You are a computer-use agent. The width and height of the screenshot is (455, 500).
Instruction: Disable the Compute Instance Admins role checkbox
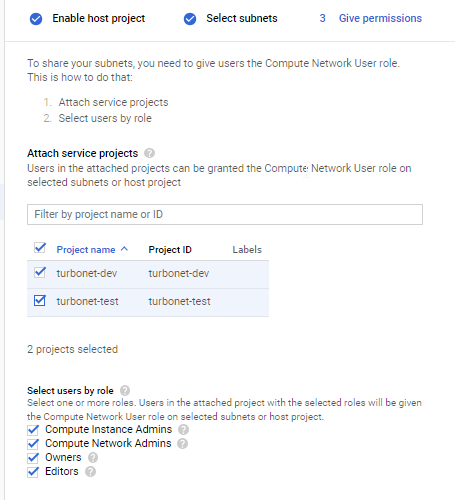click(33, 430)
